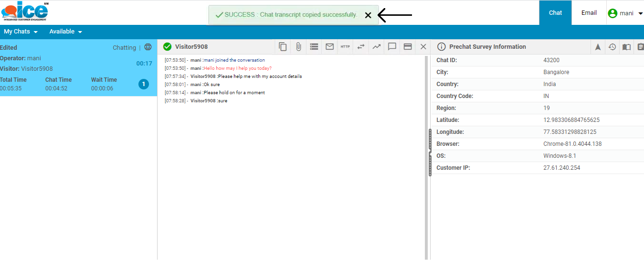Open the canned responses list icon

coord(314,47)
